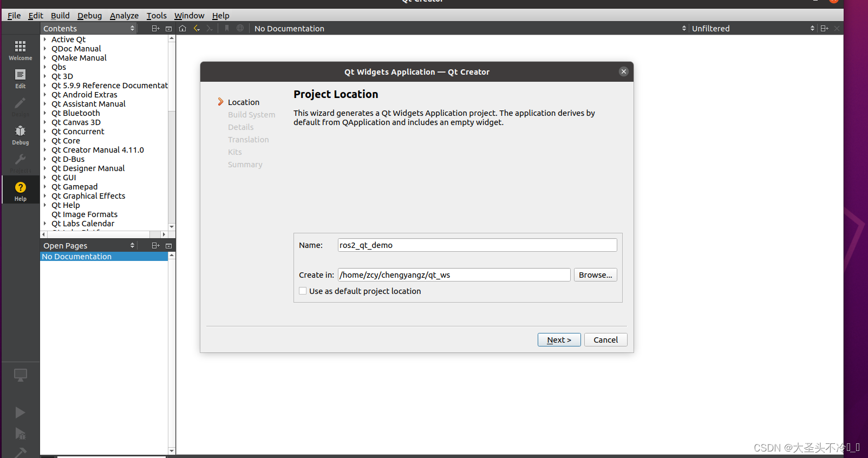Navigate back in help viewer

point(197,28)
